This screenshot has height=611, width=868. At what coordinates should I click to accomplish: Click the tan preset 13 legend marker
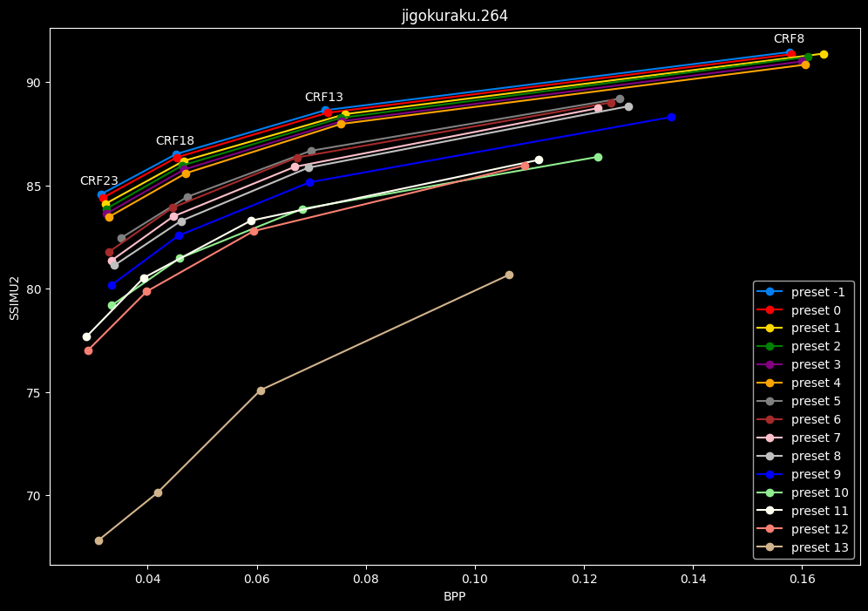click(770, 547)
